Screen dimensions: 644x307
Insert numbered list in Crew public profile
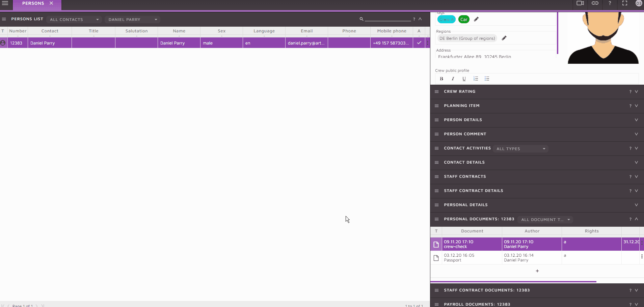(x=476, y=79)
